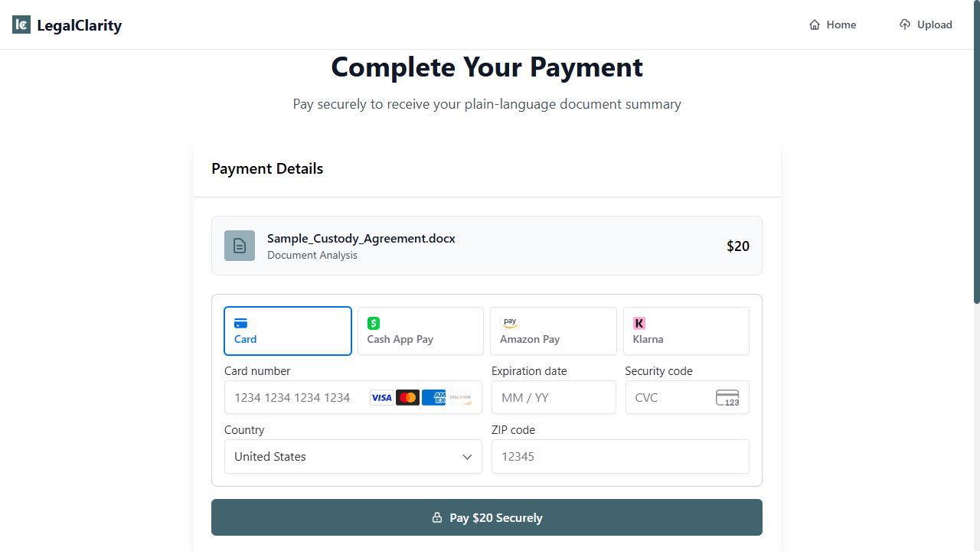Click the Visa card brand icon
980x551 pixels.
[x=381, y=398]
